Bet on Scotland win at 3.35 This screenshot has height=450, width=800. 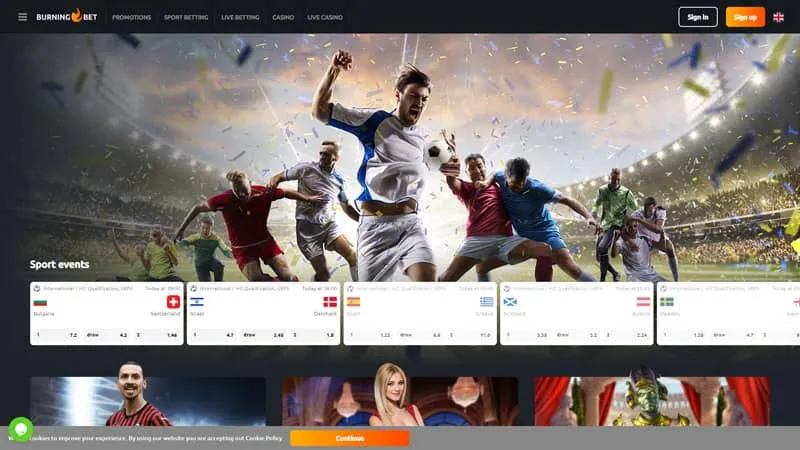pos(527,335)
